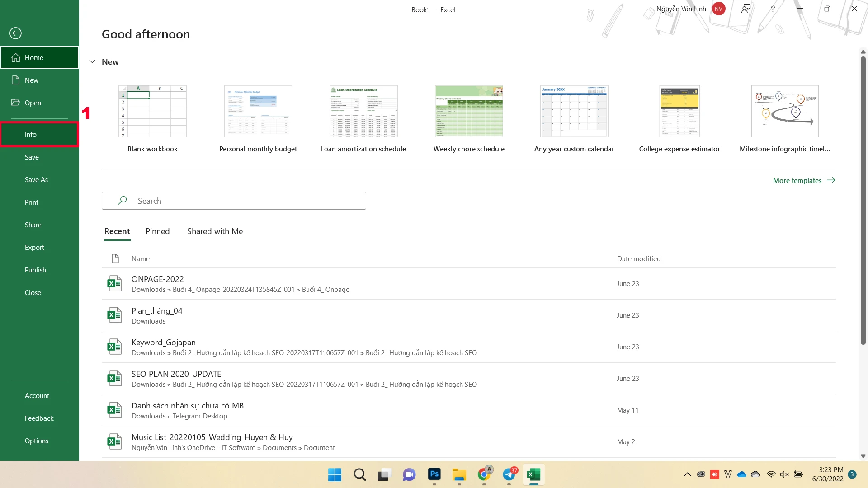Open the Info page
The image size is (868, 488).
coord(39,134)
